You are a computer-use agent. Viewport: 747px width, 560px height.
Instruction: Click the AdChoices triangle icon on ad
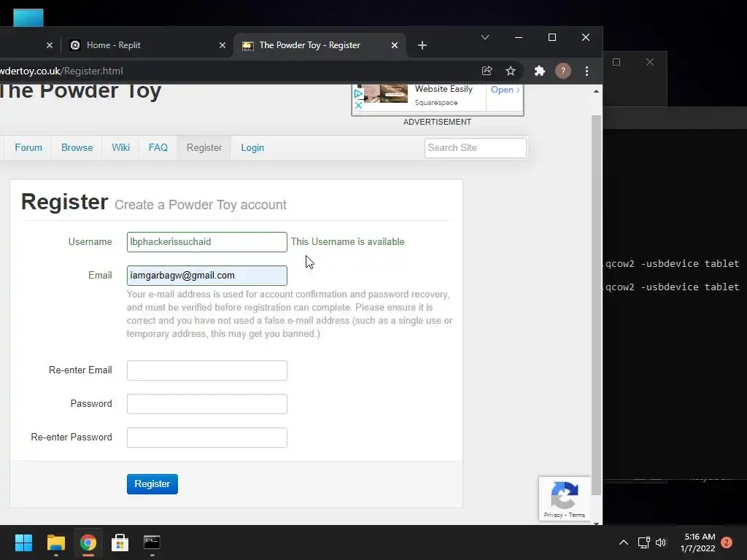[x=358, y=94]
